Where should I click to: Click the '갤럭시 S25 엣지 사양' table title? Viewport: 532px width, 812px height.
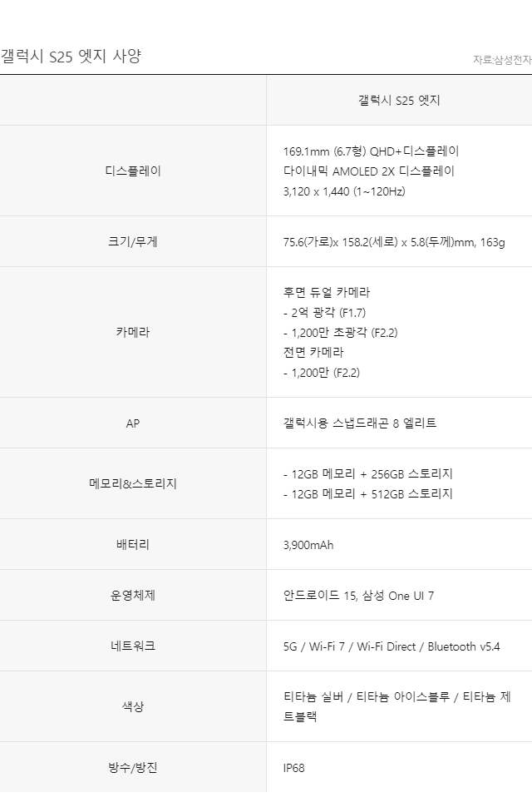71,57
